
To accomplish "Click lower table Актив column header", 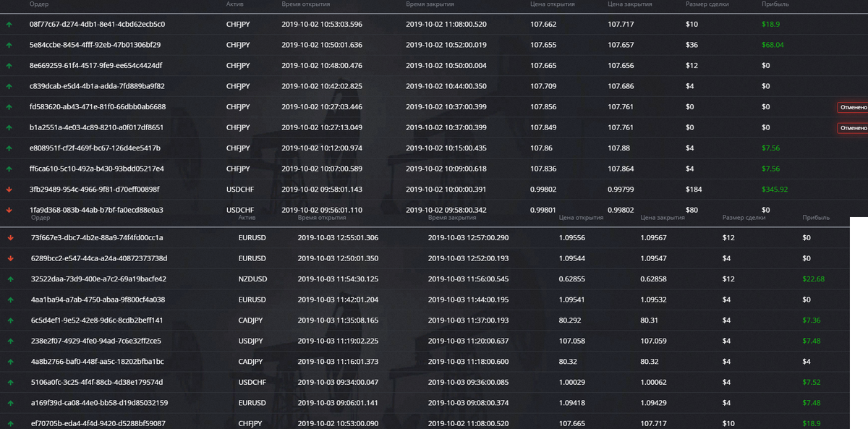I will point(247,218).
